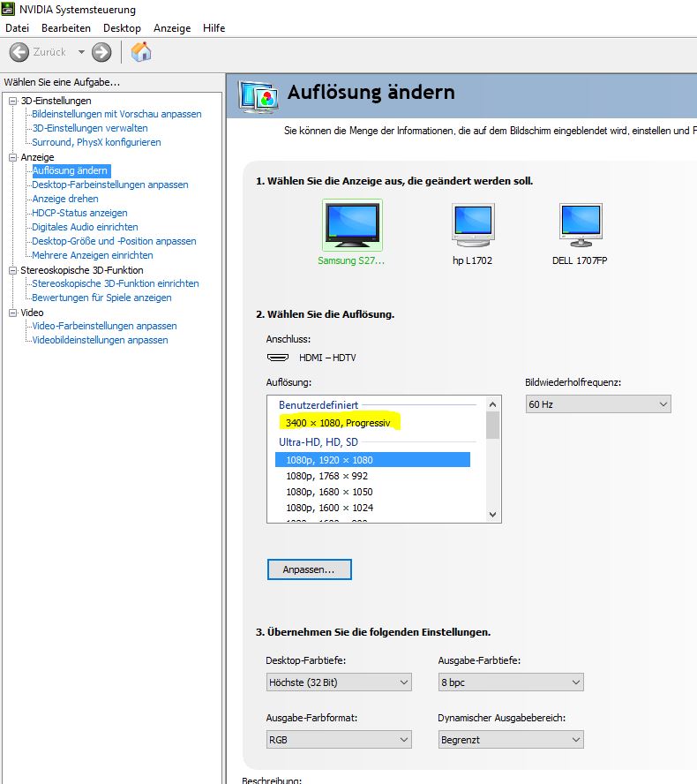
Task: Click the resolution list scrollbar thumb
Action: point(492,425)
